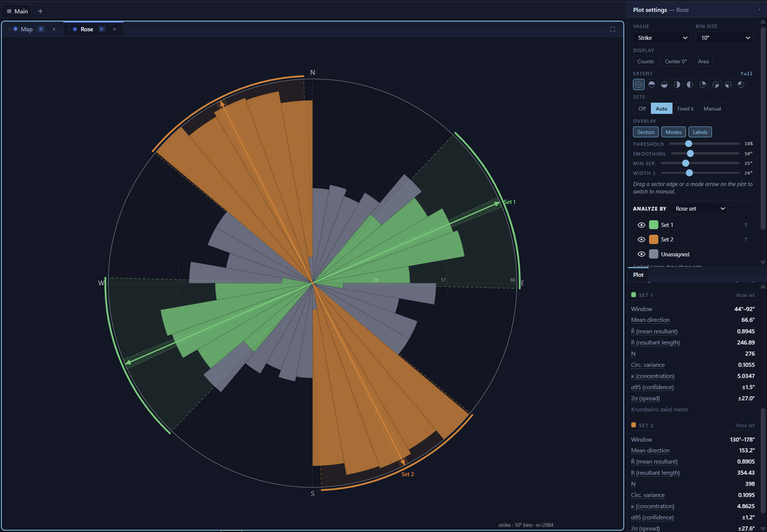Viewport: 767px width, 532px height.
Task: Click the Area display button
Action: click(703, 61)
